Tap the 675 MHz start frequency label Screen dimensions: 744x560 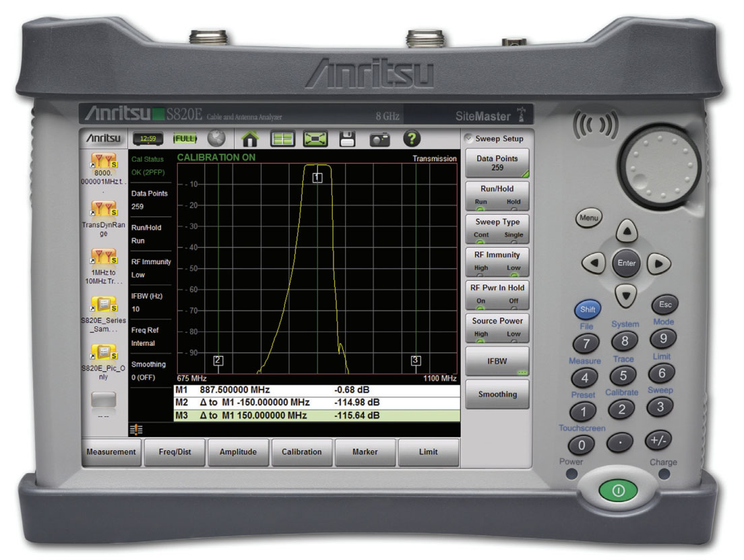tap(191, 379)
